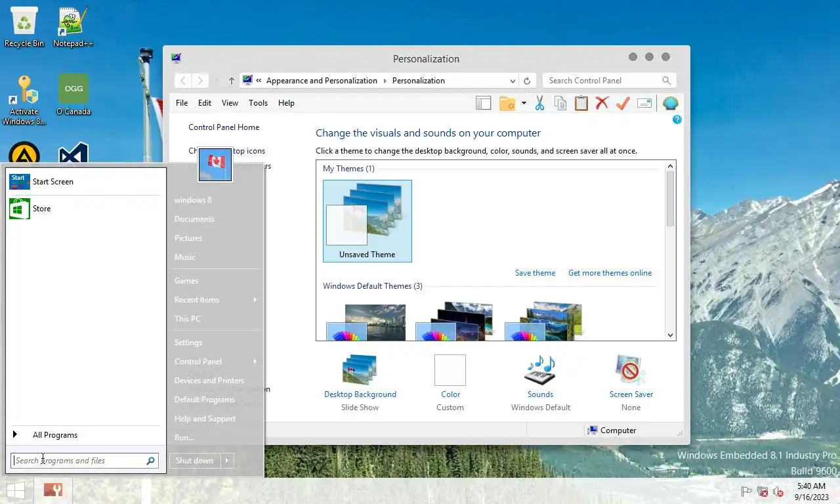
Task: Open the Recycle Bin desktop icon
Action: point(24,28)
